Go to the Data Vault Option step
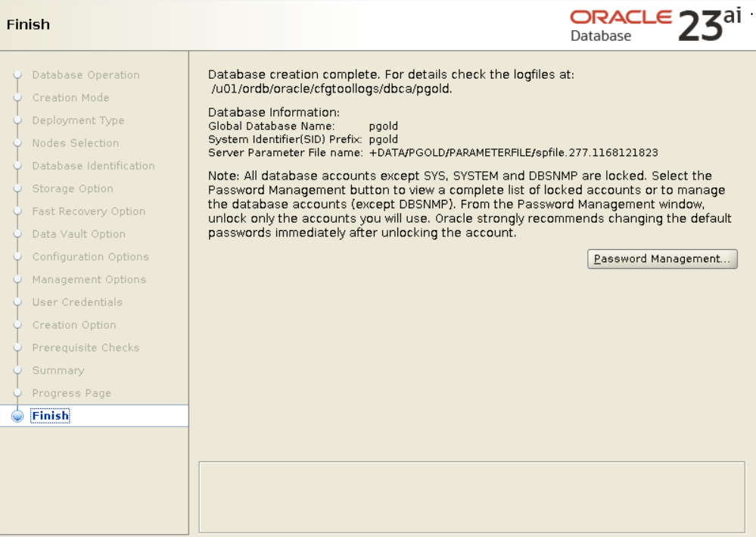 point(79,233)
